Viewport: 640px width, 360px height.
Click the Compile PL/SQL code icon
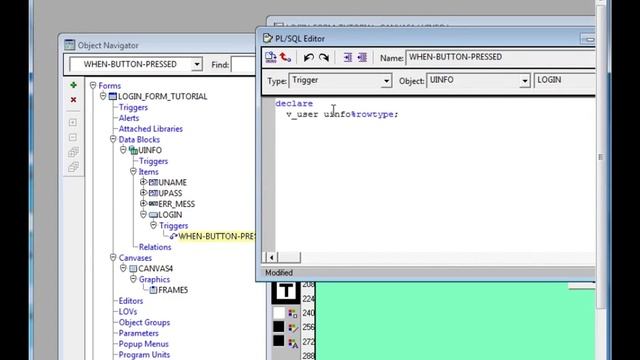(271, 57)
